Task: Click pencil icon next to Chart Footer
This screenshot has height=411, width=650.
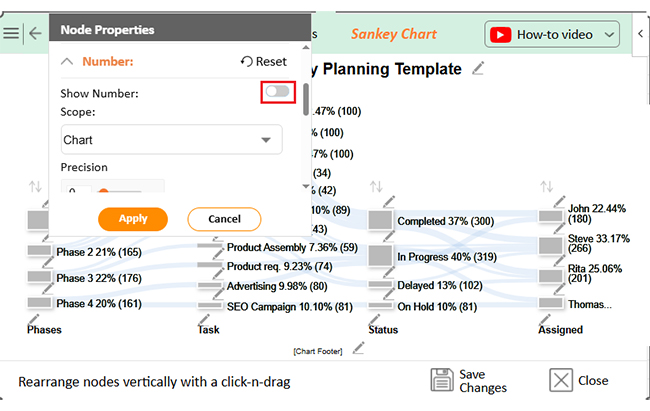Action: [358, 348]
